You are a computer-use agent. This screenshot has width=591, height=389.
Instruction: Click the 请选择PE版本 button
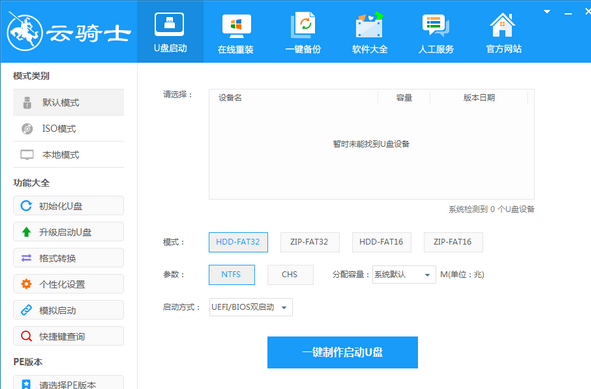[69, 382]
